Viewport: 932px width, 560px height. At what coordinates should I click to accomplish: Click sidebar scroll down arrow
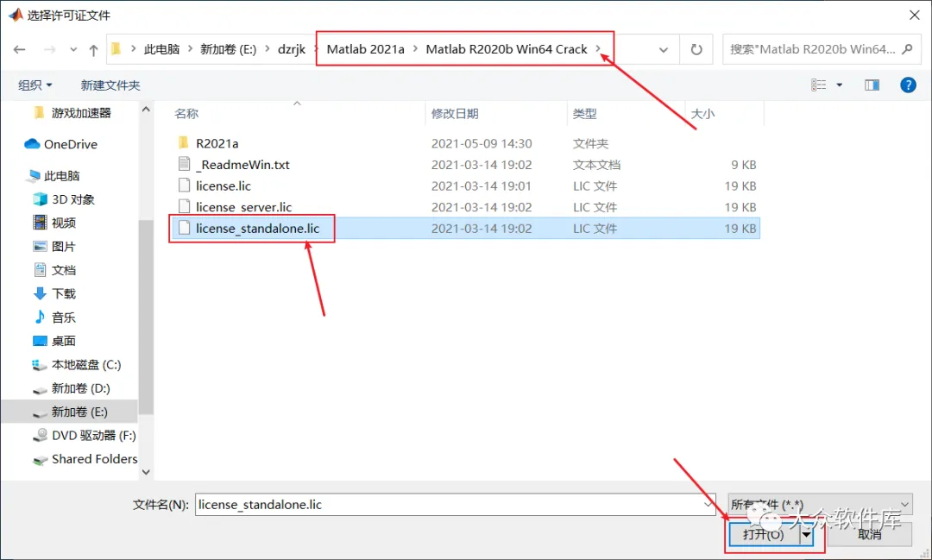tap(146, 472)
